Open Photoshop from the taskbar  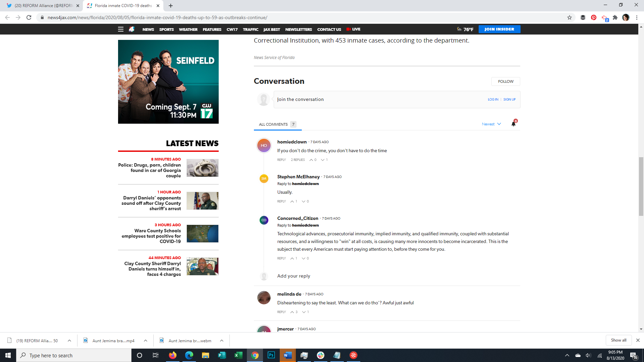pos(271,355)
